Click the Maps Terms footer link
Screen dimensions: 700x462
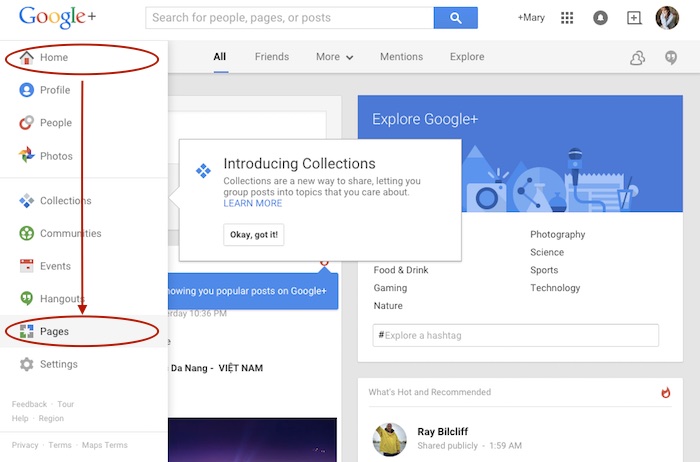104,445
